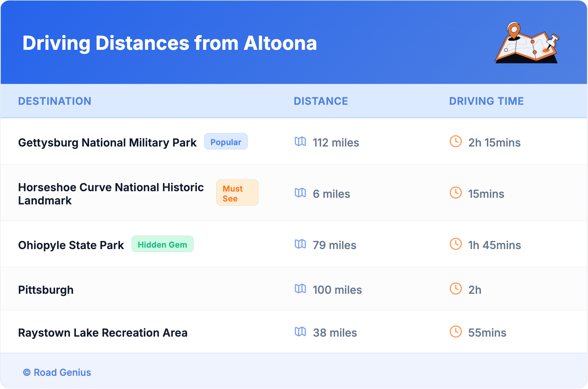Click the map illustration in the header
Viewport: 588px width, 389px height.
click(x=527, y=43)
